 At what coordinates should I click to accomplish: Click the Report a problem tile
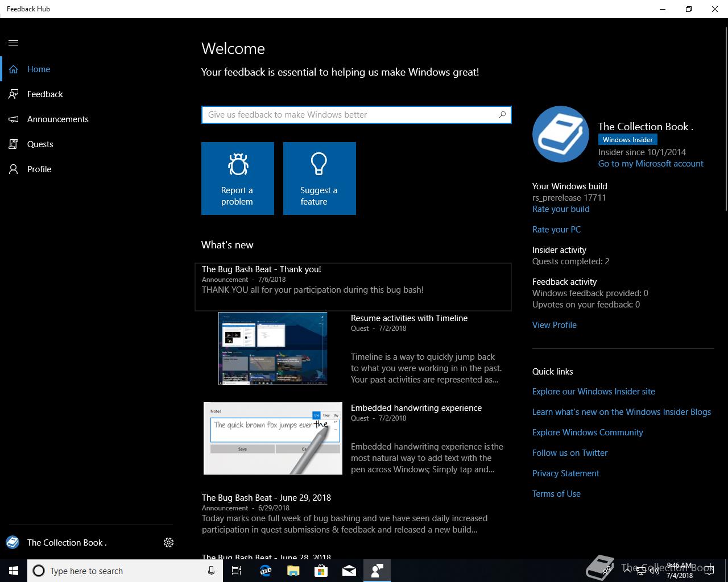point(238,178)
